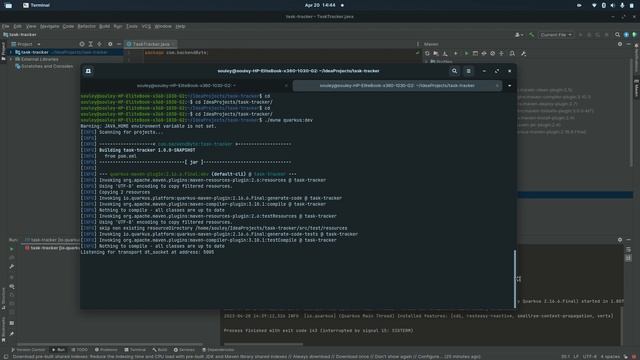
Task: Hide the Project panel with minus icon
Action: click(x=119, y=44)
